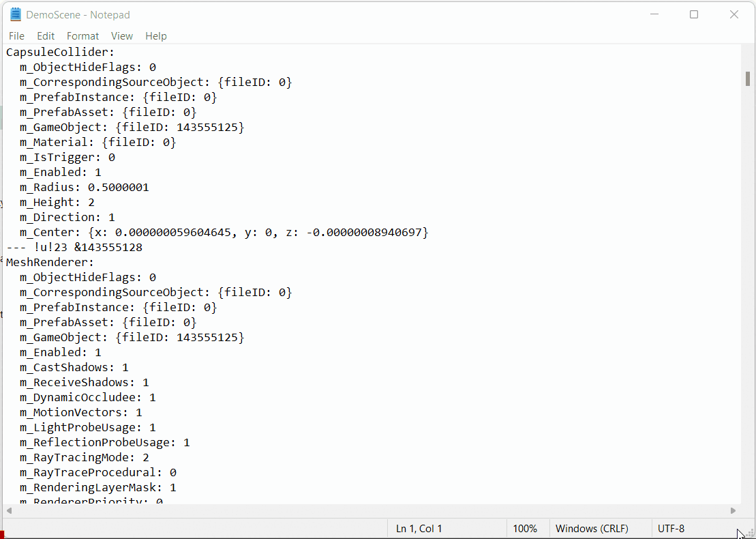
Task: Click the Notepad app icon in title bar
Action: [x=16, y=14]
